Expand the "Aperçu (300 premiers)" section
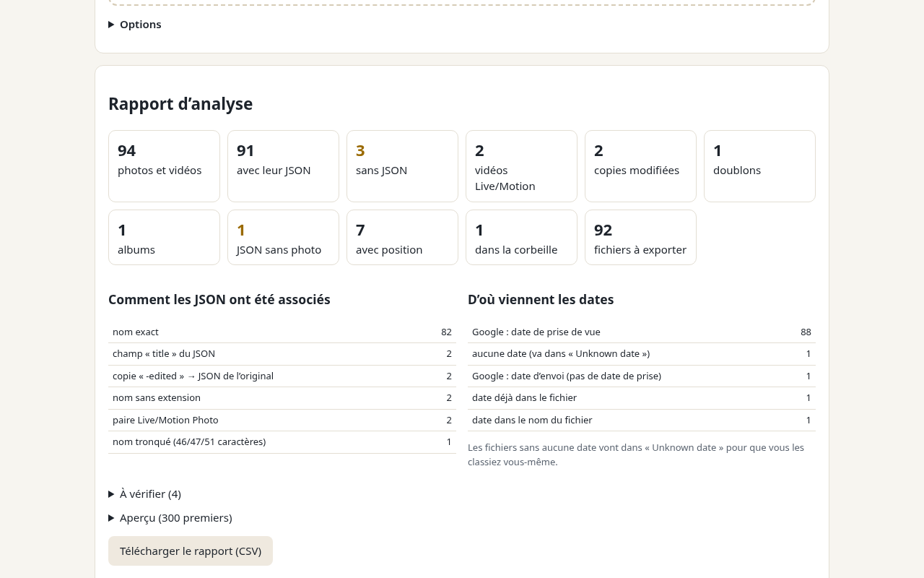924x578 pixels. [170, 518]
